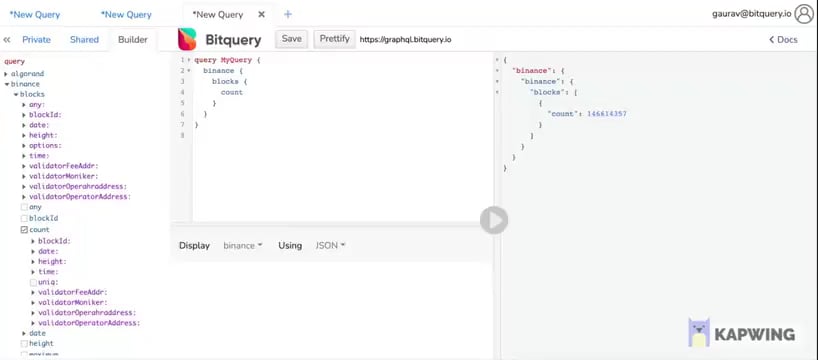
Task: Select the Builder tab
Action: 133,40
